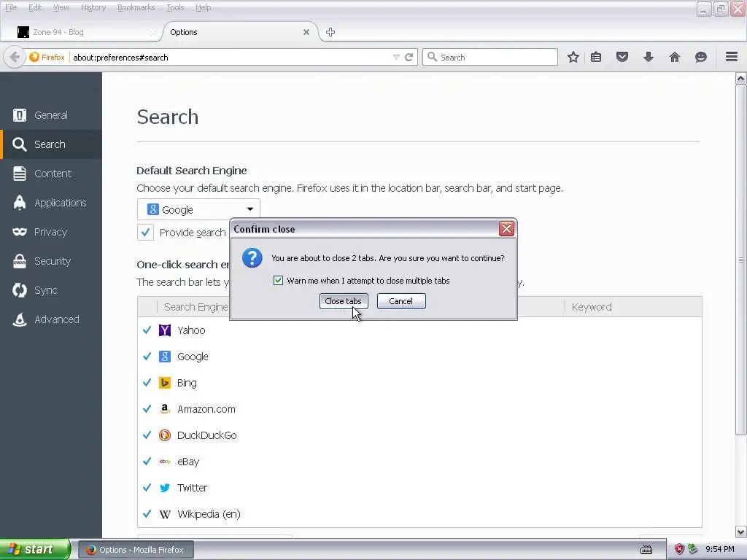747x560 pixels.
Task: Open a new tab with plus
Action: pyautogui.click(x=330, y=32)
